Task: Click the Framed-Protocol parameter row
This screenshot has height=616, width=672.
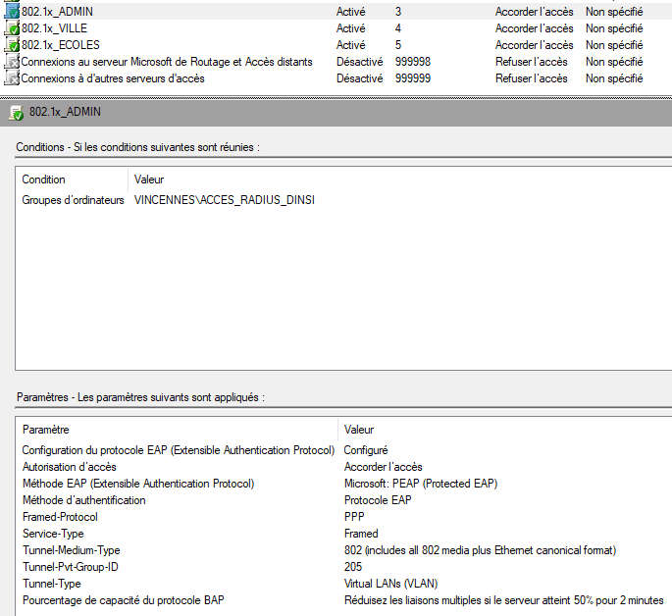Action: [343, 517]
